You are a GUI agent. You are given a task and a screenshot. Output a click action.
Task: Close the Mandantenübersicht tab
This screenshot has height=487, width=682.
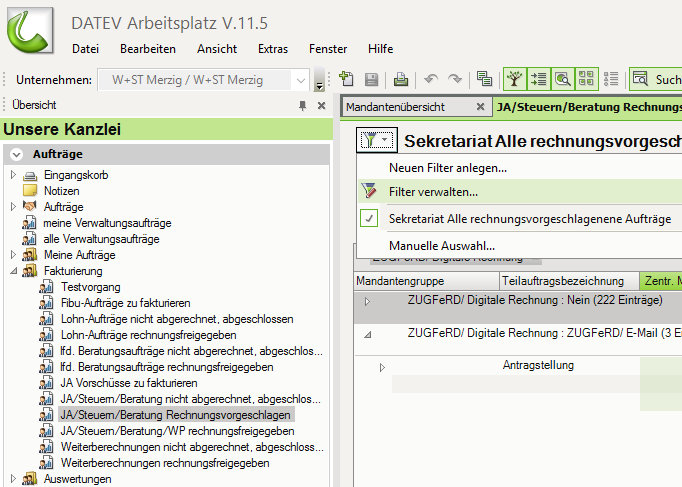coord(480,107)
